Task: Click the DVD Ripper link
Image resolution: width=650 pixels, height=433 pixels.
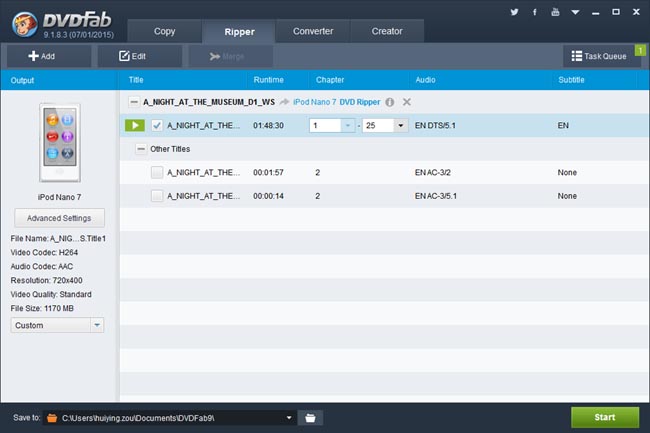Action: [359, 102]
